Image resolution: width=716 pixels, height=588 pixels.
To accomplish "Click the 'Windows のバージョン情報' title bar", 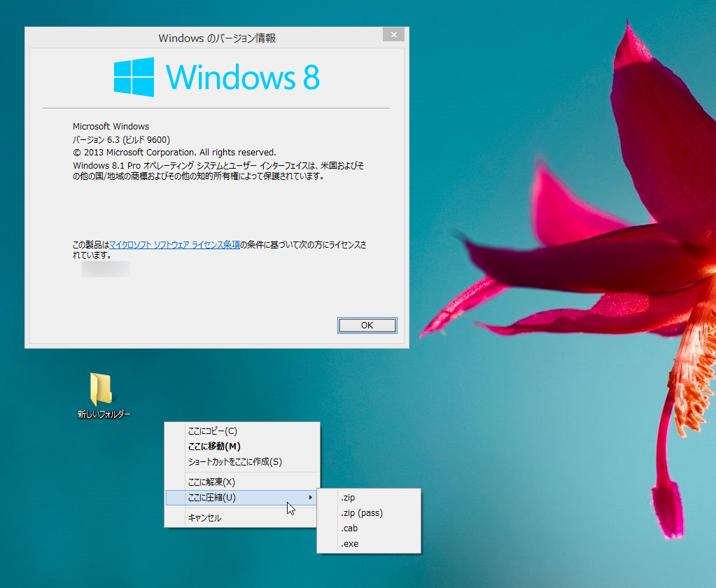I will [217, 38].
